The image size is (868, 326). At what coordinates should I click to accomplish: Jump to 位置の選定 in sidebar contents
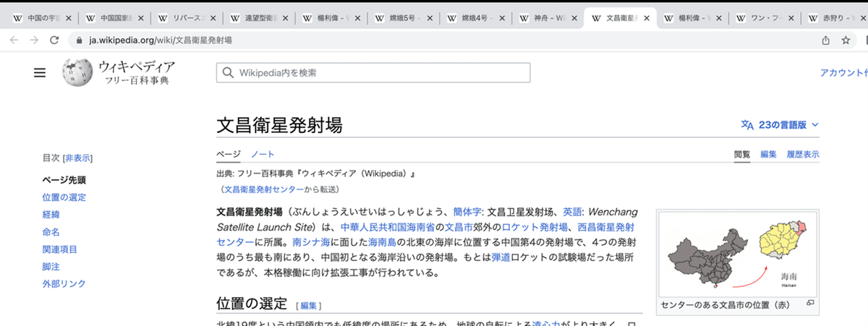click(x=64, y=197)
